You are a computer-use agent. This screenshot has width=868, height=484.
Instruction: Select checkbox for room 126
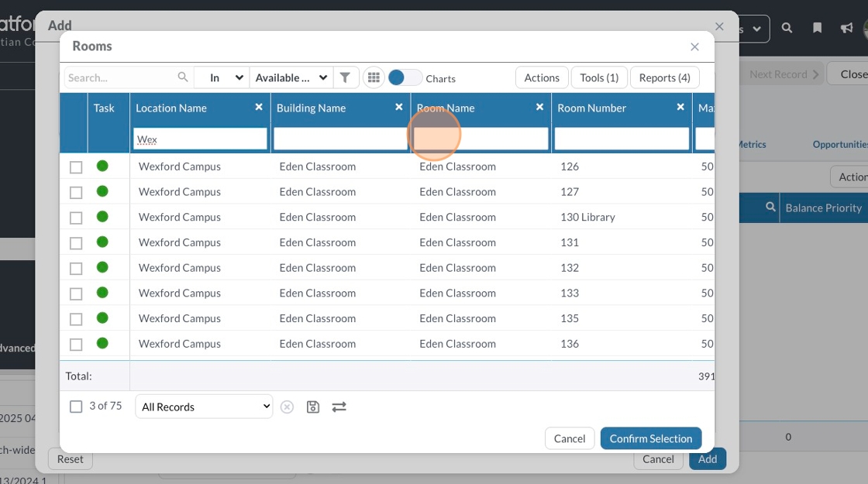click(x=76, y=167)
